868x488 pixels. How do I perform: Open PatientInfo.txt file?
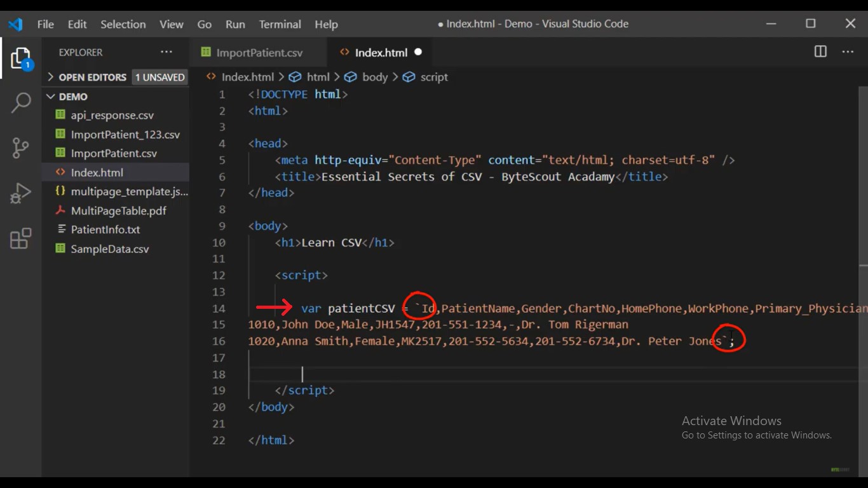tap(105, 229)
